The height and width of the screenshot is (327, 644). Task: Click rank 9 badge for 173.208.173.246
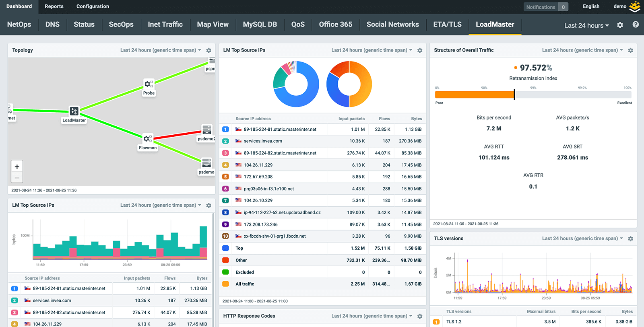tap(225, 224)
